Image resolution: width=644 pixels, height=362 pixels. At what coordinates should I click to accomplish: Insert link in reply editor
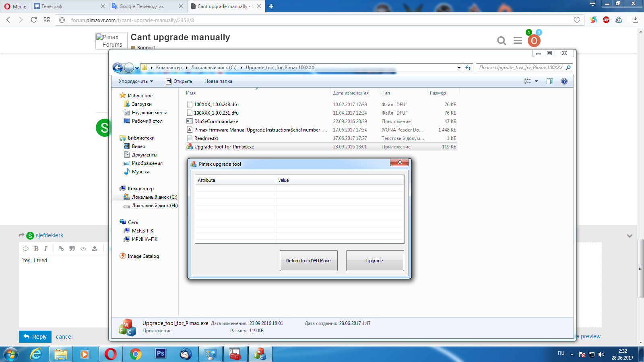[61, 249]
